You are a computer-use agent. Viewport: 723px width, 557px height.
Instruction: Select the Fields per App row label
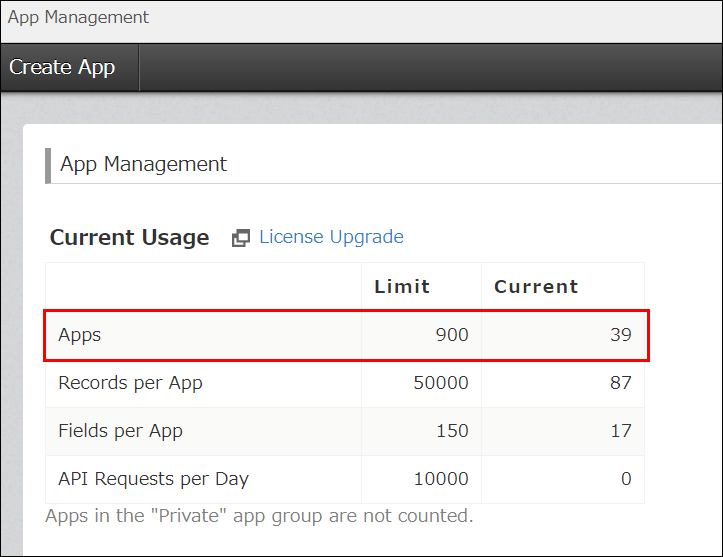coord(120,431)
